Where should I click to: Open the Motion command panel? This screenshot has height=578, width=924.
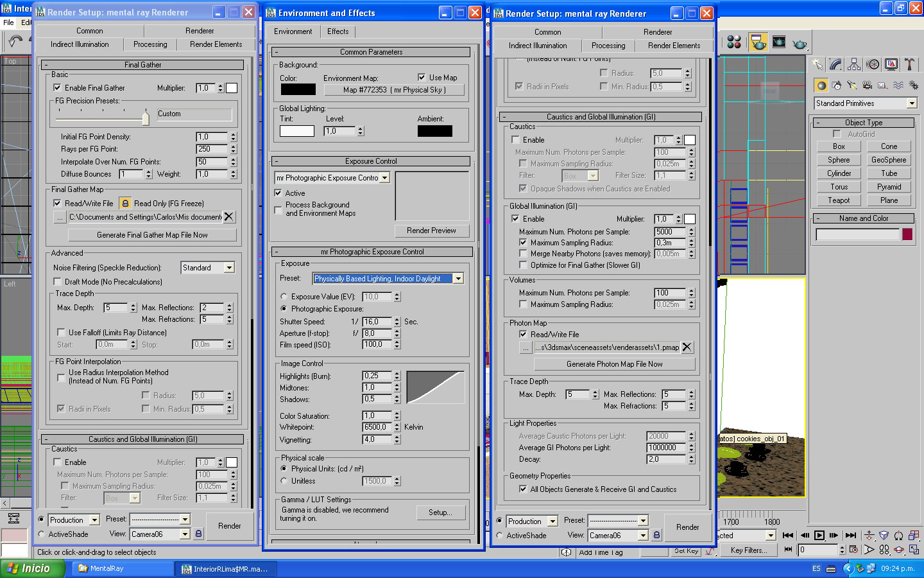coord(873,64)
